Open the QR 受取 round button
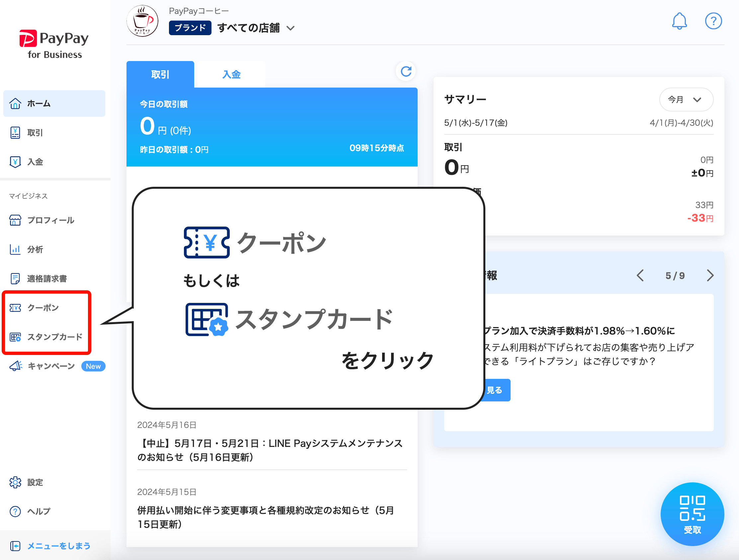The image size is (739, 560). 692,514
